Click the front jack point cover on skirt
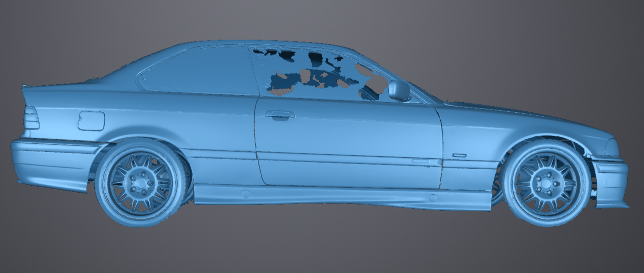The width and height of the screenshot is (644, 273). [x=433, y=197]
